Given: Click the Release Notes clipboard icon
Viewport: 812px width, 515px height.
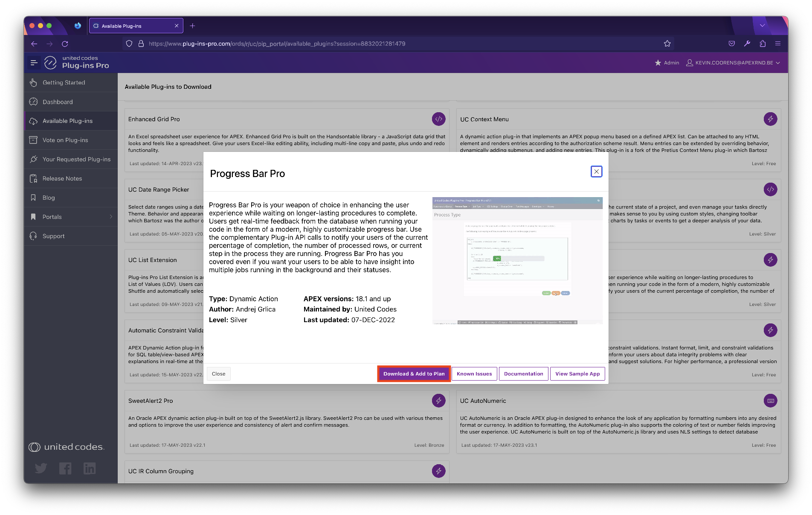Looking at the screenshot, I should coord(33,178).
